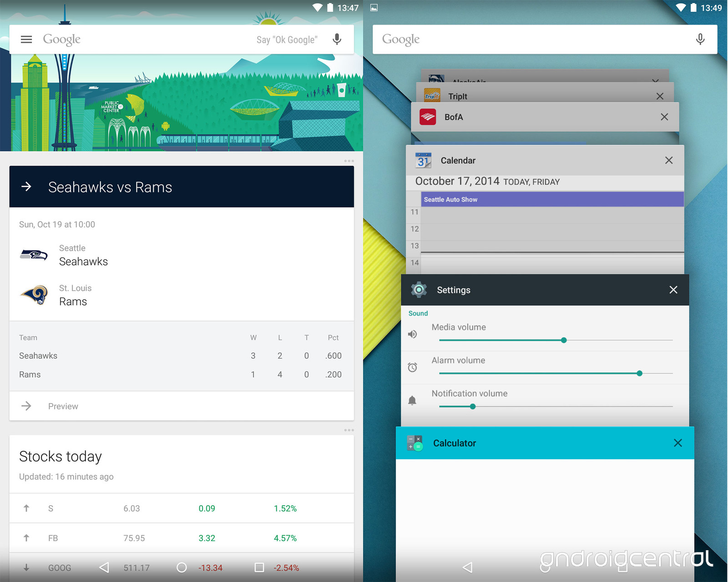The width and height of the screenshot is (728, 582).
Task: Dismiss the TripIt recent app card
Action: click(660, 96)
